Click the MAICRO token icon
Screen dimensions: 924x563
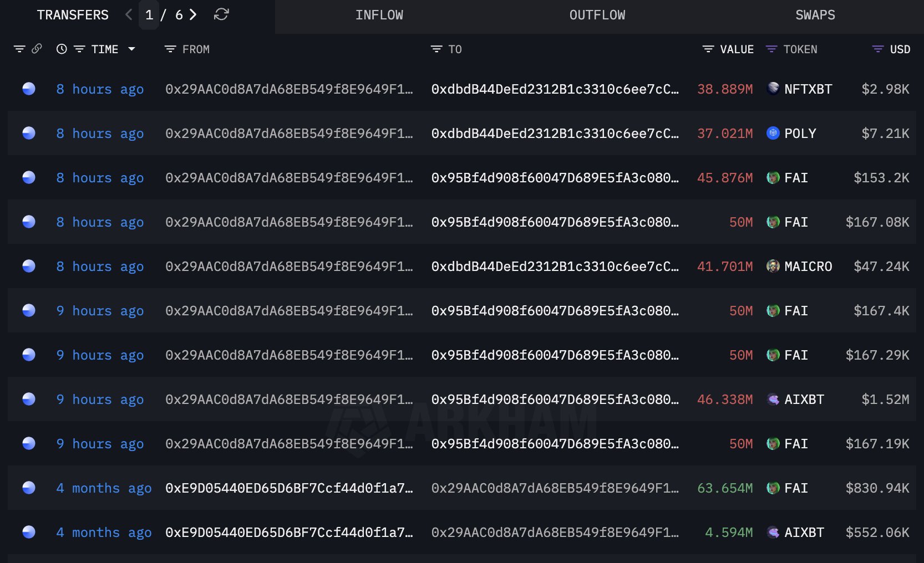click(x=773, y=266)
